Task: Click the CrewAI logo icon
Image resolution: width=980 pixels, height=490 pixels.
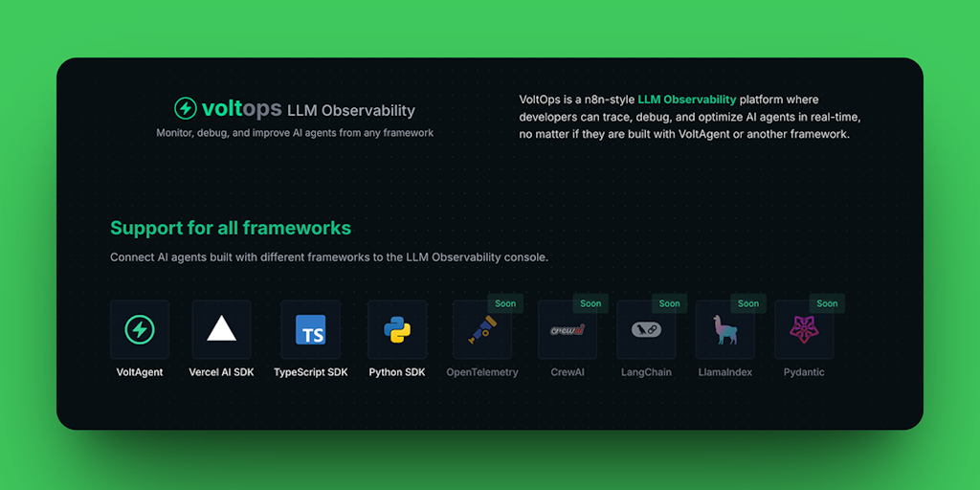Action: point(568,329)
